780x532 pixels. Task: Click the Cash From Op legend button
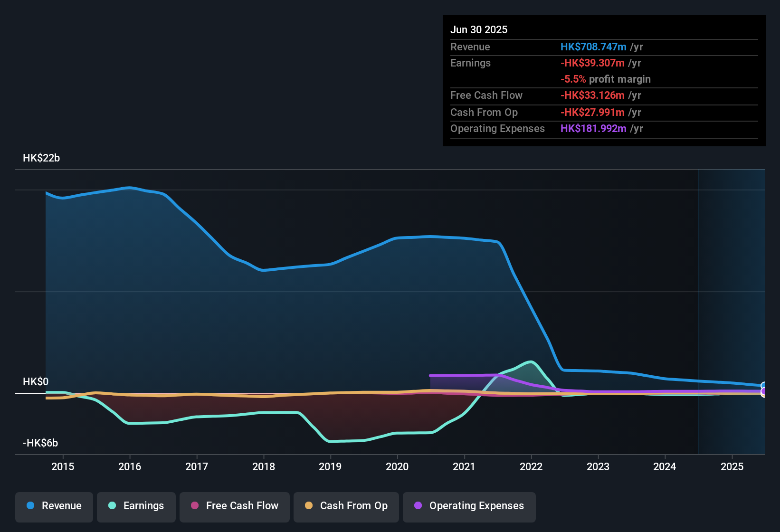[x=346, y=506]
